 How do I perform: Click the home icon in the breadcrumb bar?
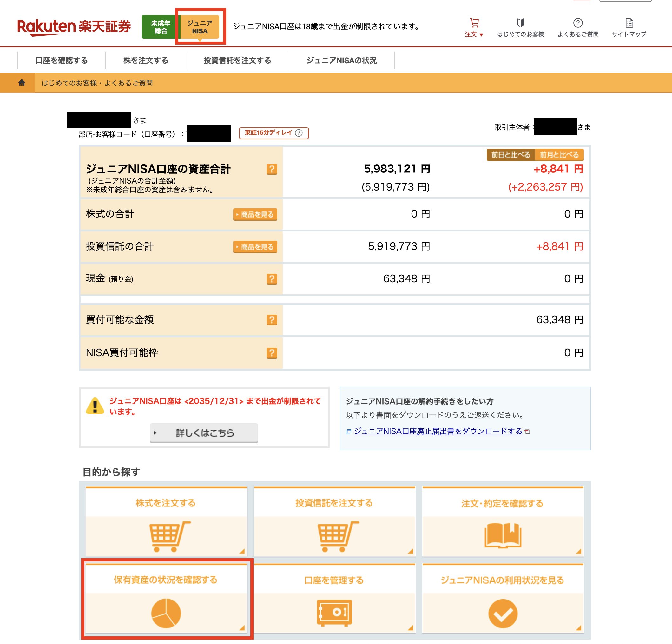tap(22, 83)
